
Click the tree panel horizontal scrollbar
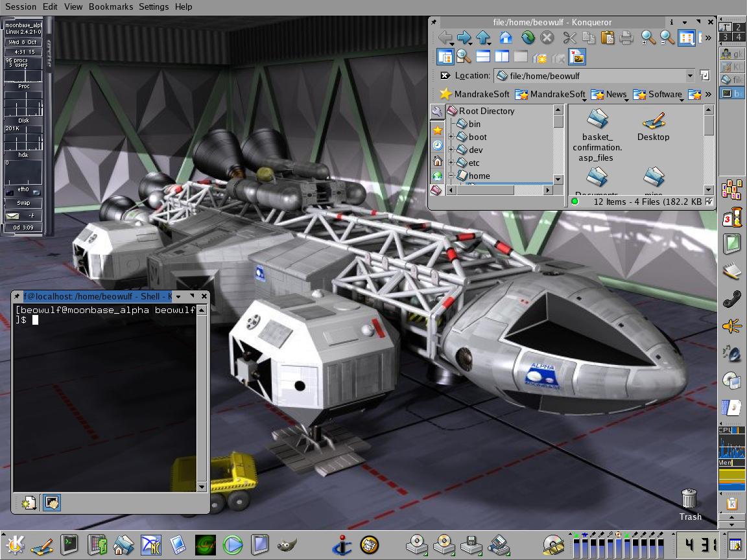(500, 190)
